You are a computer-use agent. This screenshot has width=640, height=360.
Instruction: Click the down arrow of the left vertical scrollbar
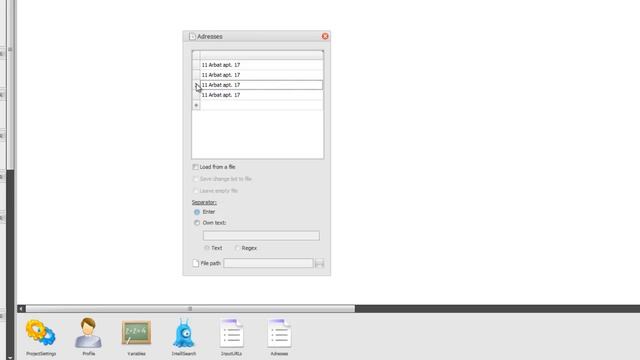[x=10, y=357]
